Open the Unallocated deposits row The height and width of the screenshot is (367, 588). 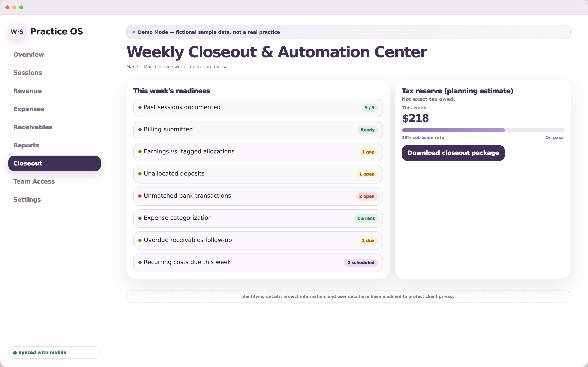258,174
